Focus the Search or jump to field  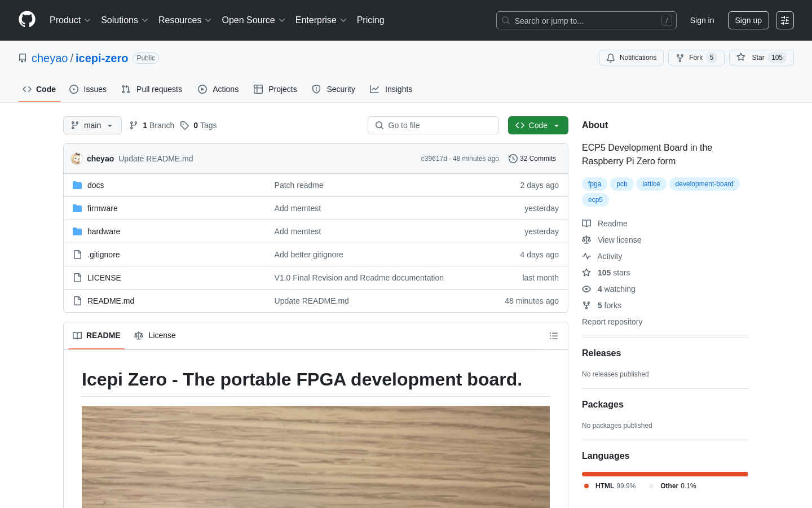[x=586, y=20]
